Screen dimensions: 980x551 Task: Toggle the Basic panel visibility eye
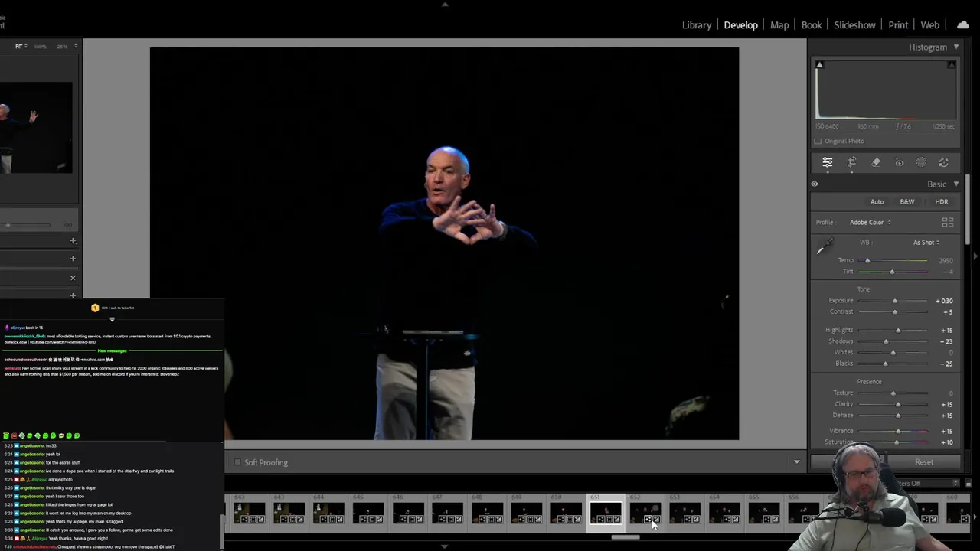click(x=815, y=184)
